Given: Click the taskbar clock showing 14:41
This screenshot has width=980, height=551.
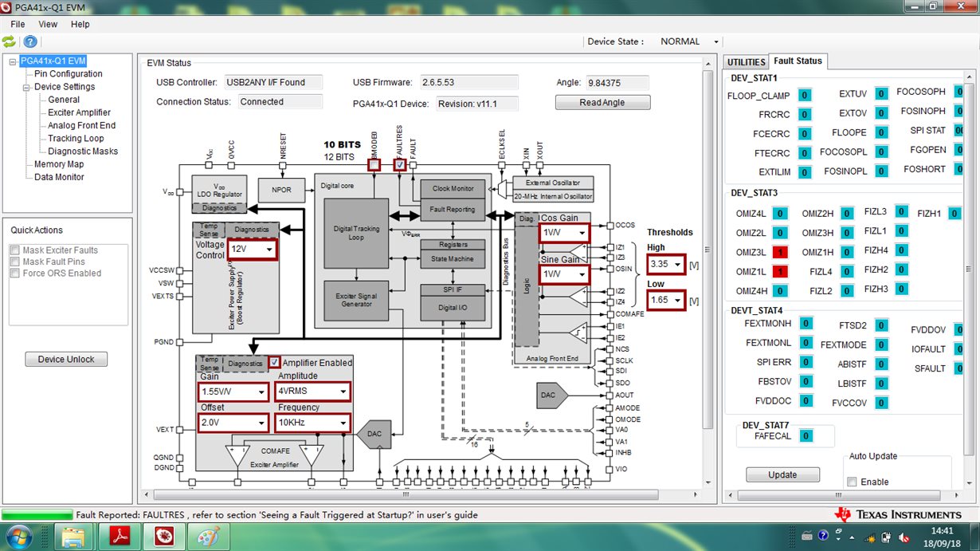Looking at the screenshot, I should tap(943, 536).
